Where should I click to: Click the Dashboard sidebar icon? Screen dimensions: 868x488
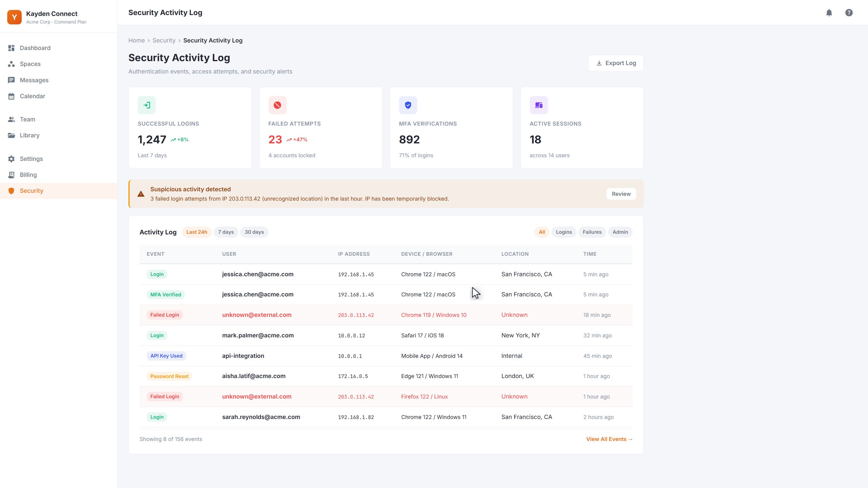coord(11,48)
